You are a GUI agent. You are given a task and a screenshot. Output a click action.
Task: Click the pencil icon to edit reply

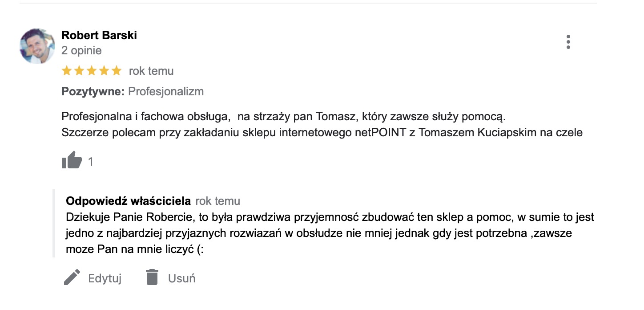tap(72, 278)
